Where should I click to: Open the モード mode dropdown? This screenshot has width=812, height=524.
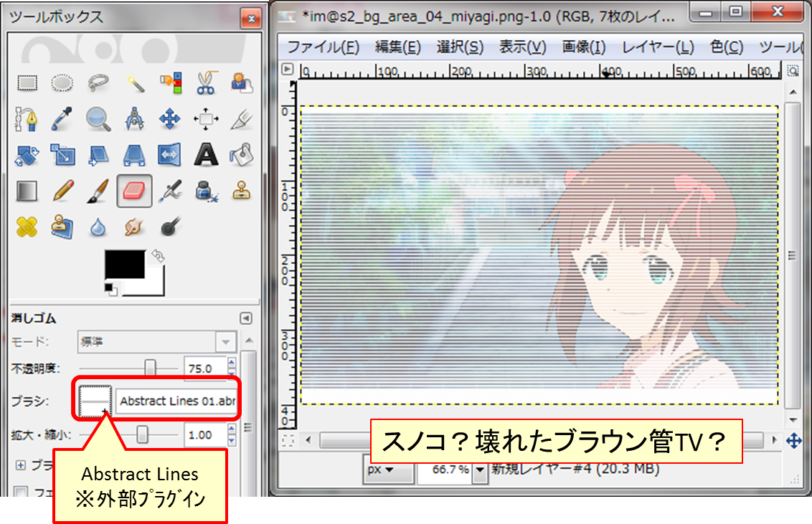click(157, 342)
